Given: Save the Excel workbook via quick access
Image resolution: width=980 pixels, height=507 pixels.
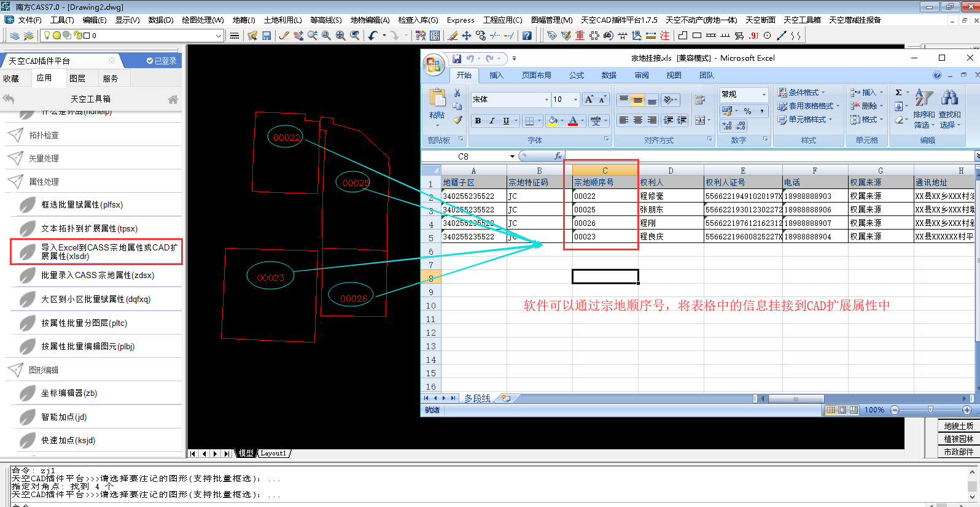Looking at the screenshot, I should tap(457, 59).
